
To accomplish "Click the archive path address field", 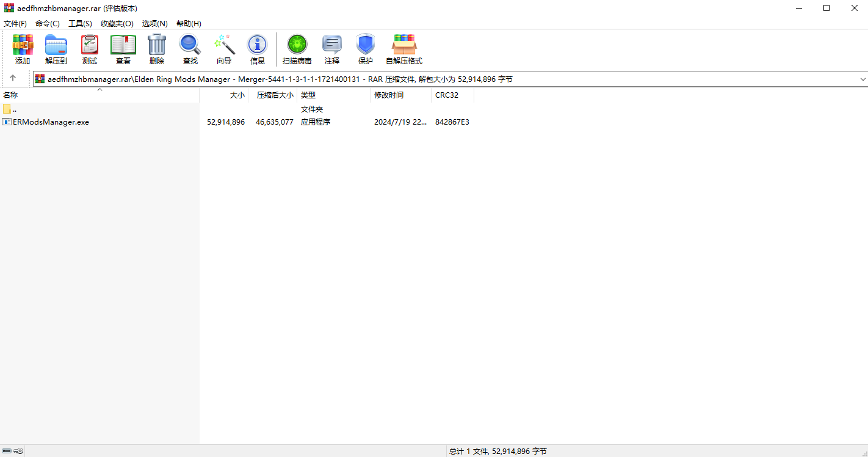I will (452, 79).
